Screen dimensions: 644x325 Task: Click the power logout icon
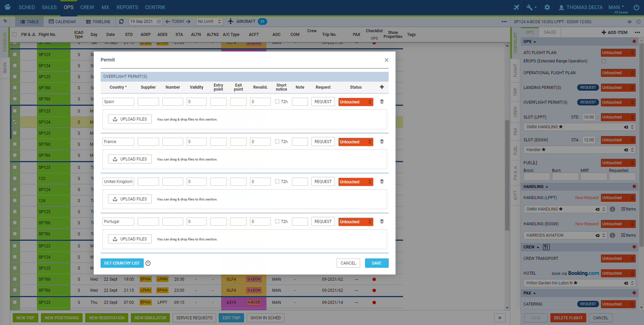[x=636, y=7]
